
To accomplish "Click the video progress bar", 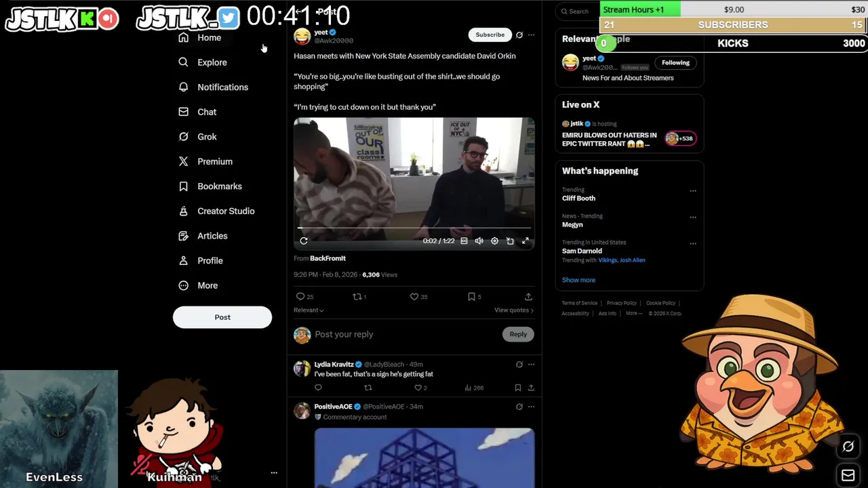I will point(414,228).
